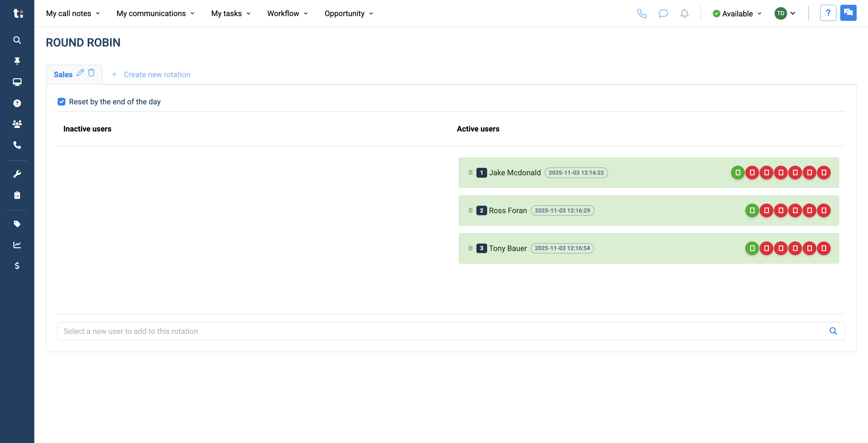Open the dollar sign billing icon
Viewport: 868px width, 443px height.
[17, 266]
